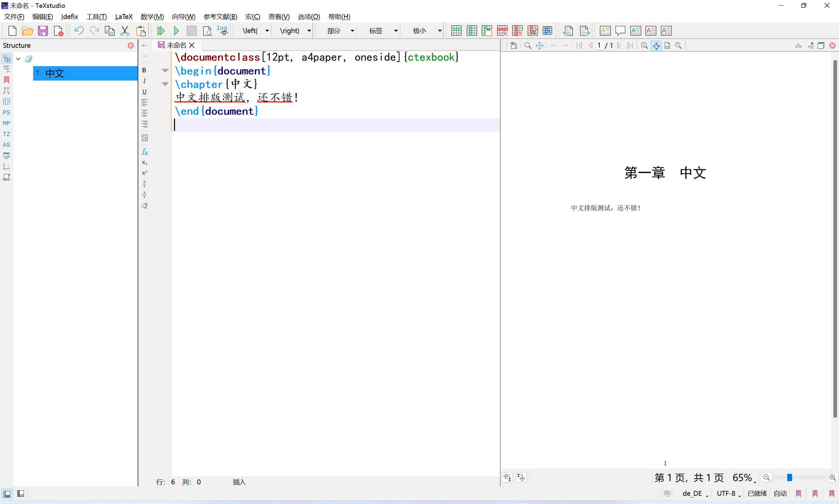The width and height of the screenshot is (839, 504).
Task: Insert a subscript with the x₂ icon
Action: [x=145, y=162]
